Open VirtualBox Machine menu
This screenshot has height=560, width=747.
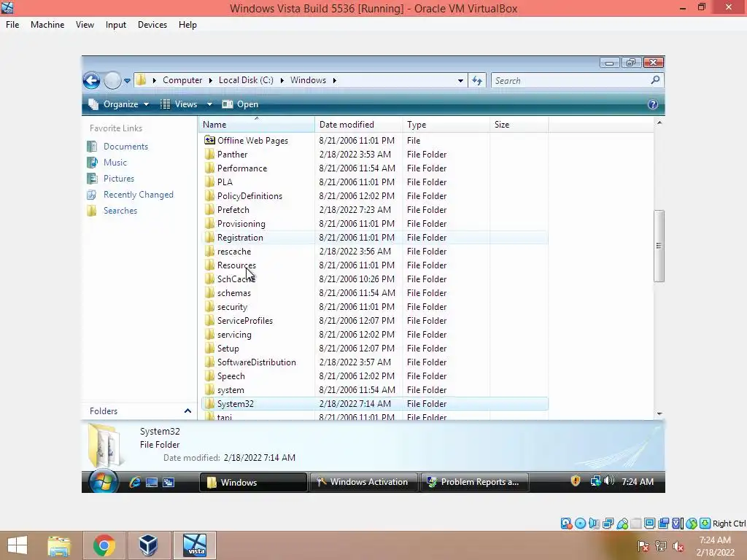[x=47, y=25]
